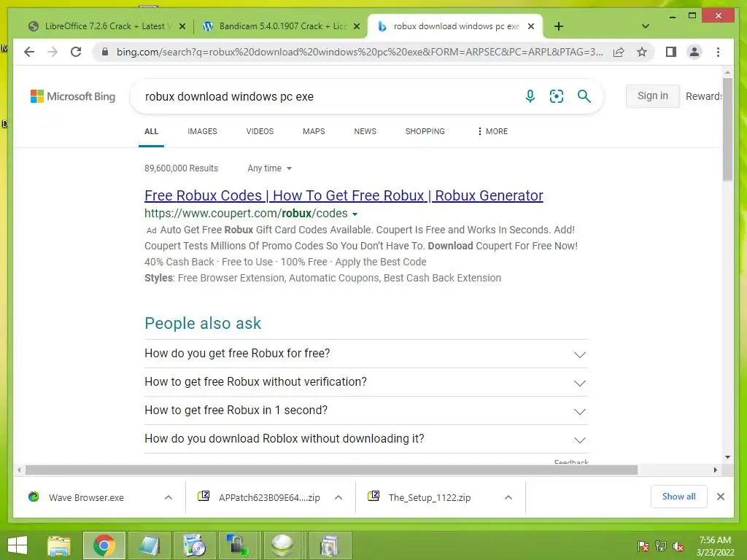
Task: Open downloaded The_Setup_1122.zip
Action: 419,497
